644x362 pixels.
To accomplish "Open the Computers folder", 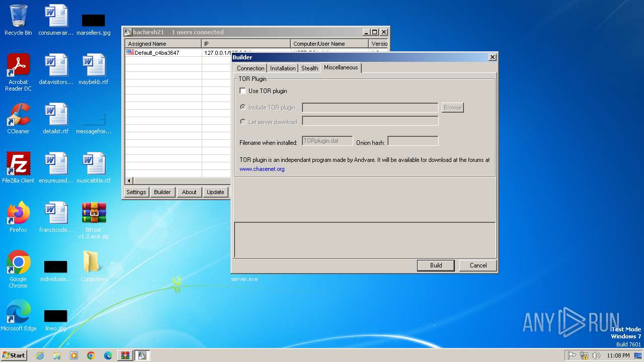I will coord(94,267).
